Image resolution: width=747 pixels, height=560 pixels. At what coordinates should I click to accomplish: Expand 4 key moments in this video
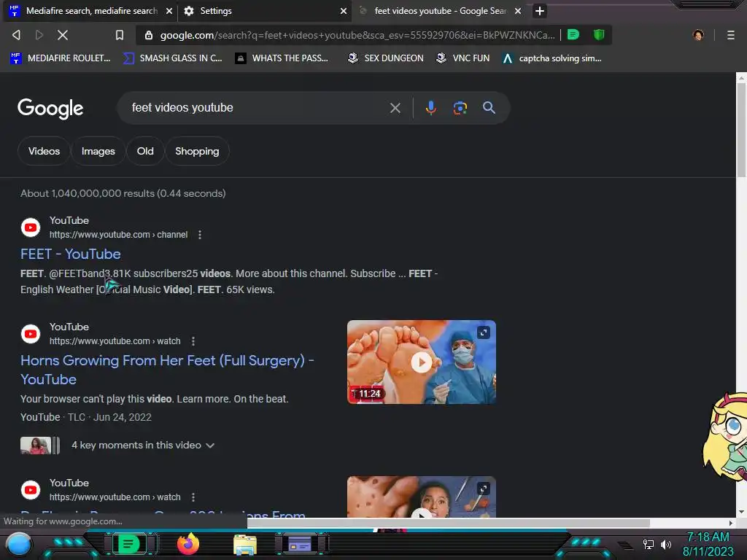point(143,446)
